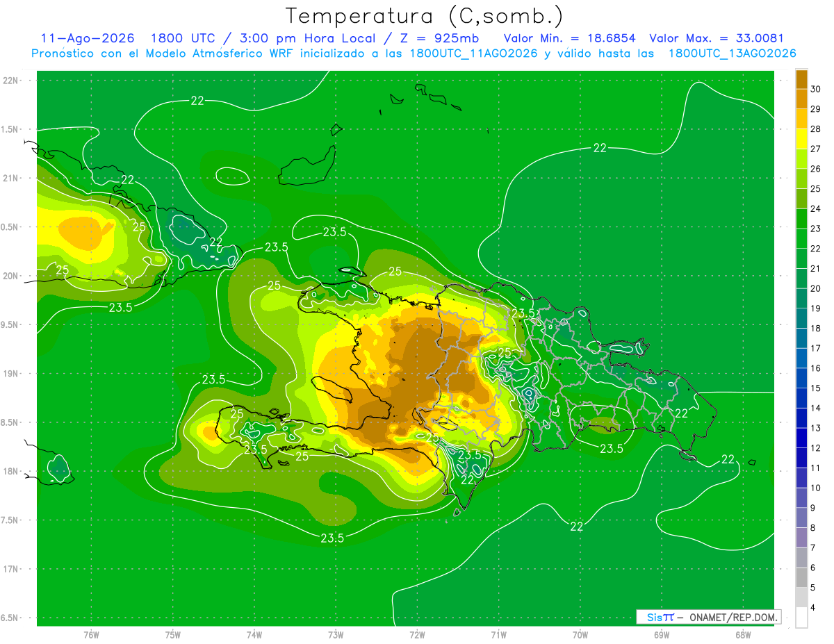834x644 pixels.
Task: Click the "23.5" contour label below 17.5N near 73W
Action: click(332, 538)
